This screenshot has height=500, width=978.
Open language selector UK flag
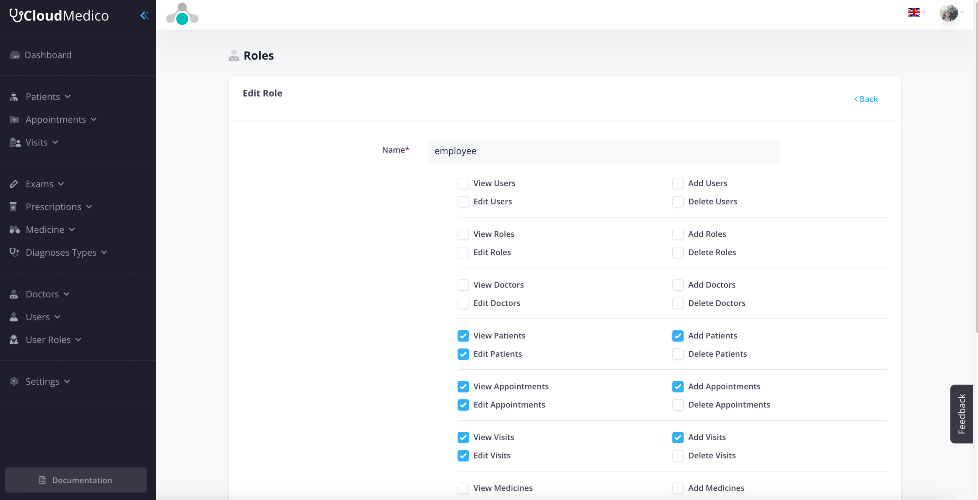point(914,12)
